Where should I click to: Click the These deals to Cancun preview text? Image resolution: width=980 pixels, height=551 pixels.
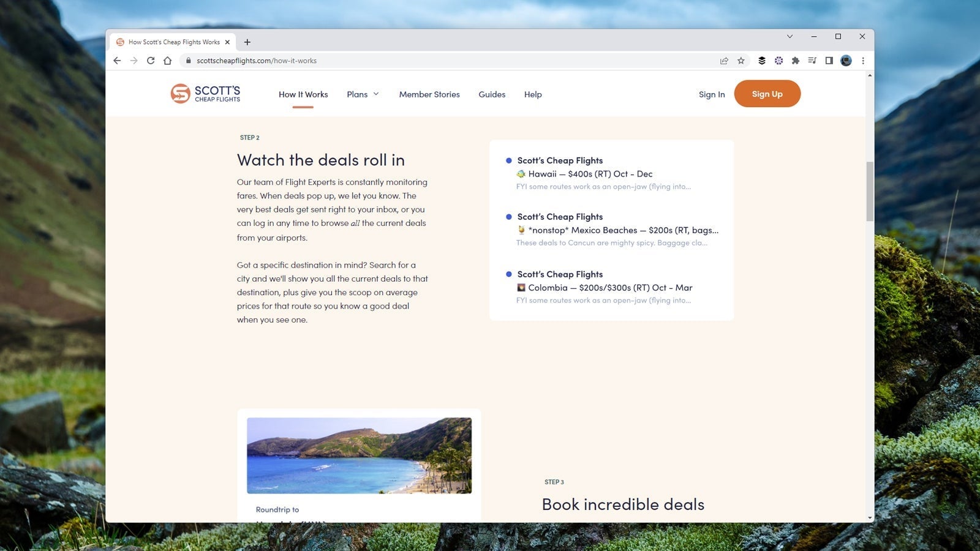pos(612,243)
